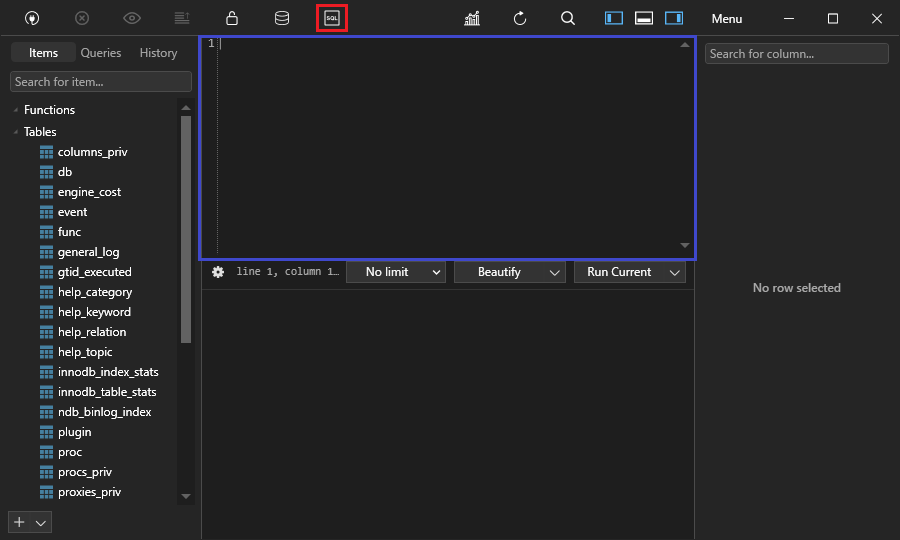Select the engine_cost table
The width and height of the screenshot is (900, 540).
[89, 192]
